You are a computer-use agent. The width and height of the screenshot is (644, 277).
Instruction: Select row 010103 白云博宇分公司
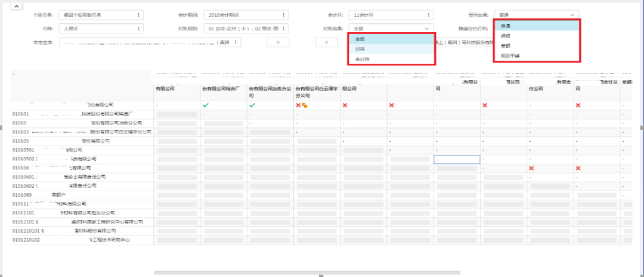coord(82,132)
